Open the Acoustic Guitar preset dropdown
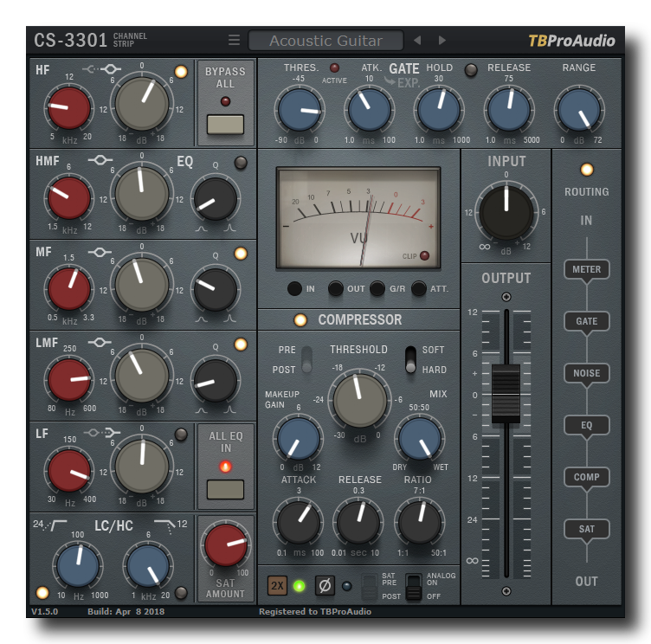Viewport: 651px width, 644px height. [325, 41]
